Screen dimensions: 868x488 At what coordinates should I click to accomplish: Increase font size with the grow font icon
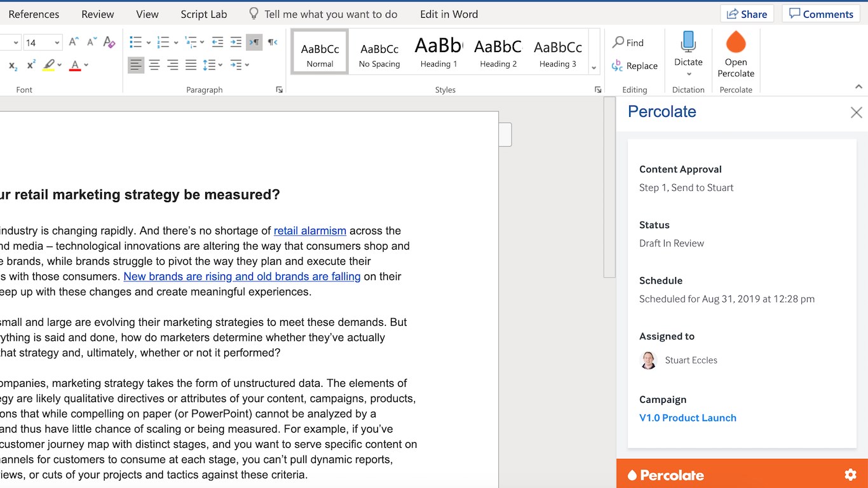(74, 42)
